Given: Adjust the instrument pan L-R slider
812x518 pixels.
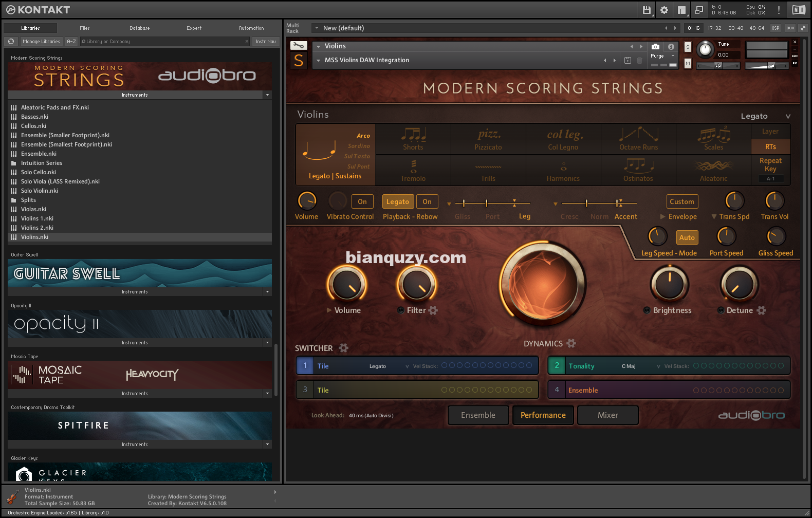Looking at the screenshot, I should (x=718, y=65).
